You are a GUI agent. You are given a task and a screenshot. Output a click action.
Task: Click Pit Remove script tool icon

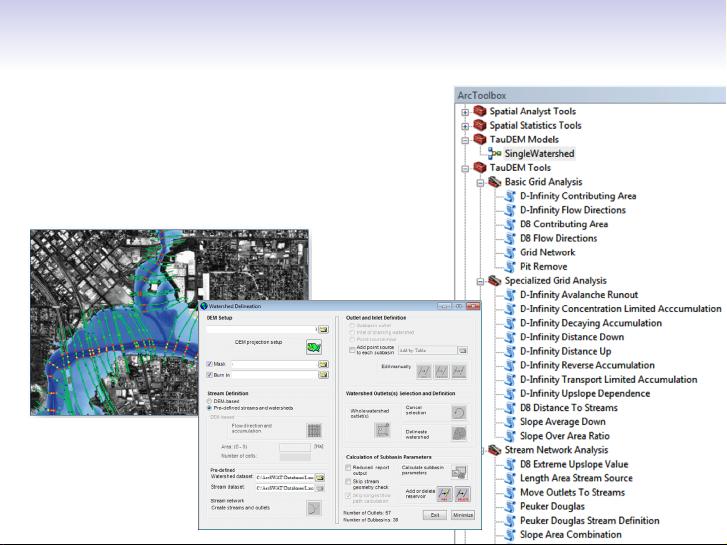(510, 267)
